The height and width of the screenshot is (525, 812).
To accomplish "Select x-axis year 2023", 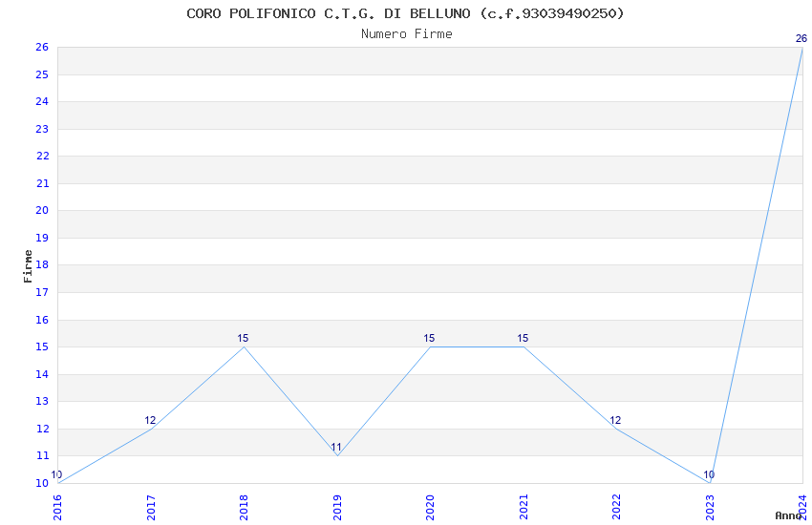I will (710, 508).
